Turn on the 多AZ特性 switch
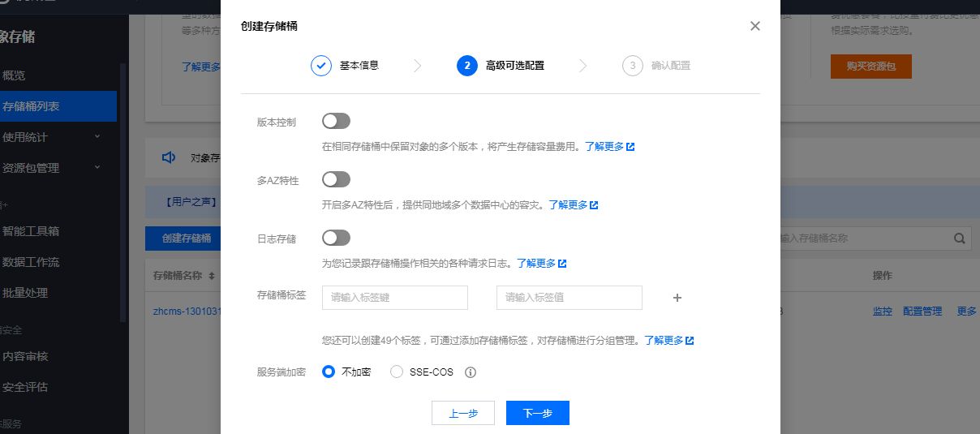This screenshot has width=980, height=434. tap(336, 179)
